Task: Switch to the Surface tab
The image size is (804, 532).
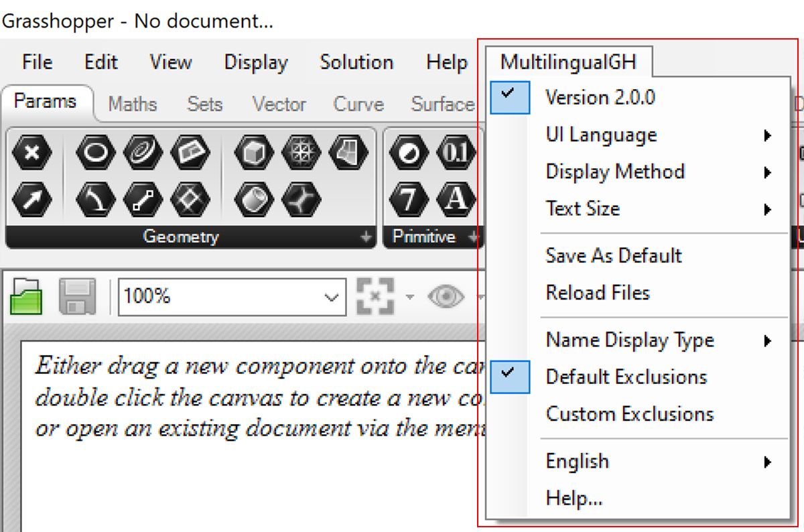Action: 443,105
